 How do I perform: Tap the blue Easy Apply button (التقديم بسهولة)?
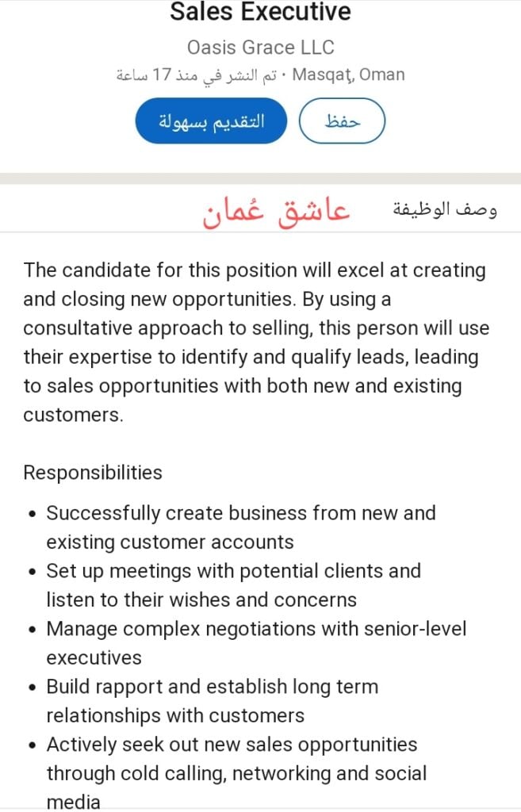point(210,121)
